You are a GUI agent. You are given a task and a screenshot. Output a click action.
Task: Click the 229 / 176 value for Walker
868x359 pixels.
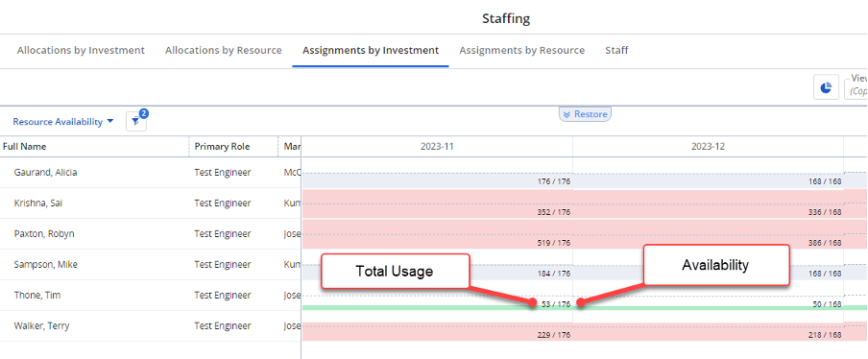pos(554,335)
